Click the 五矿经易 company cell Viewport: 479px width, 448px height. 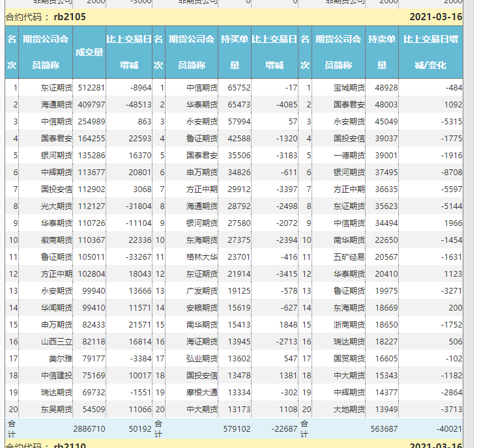click(x=349, y=257)
